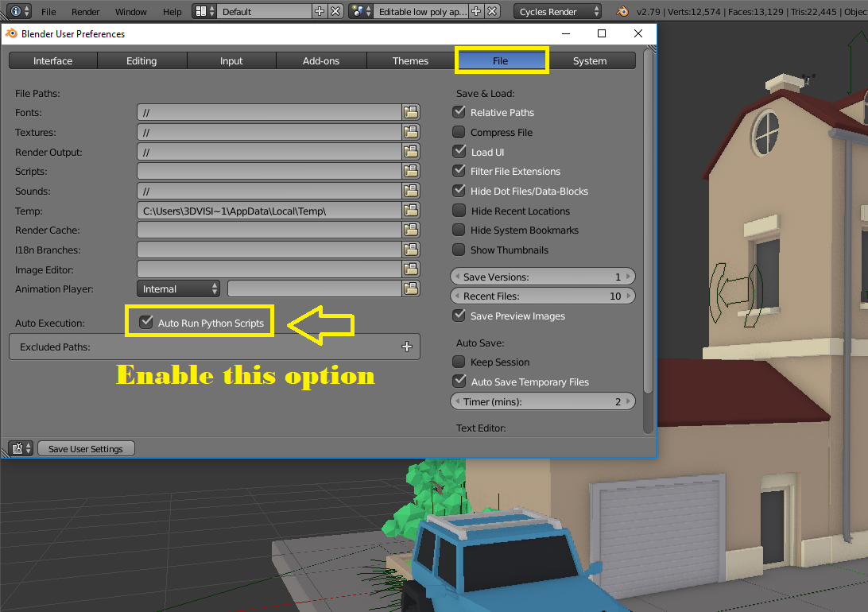Switch to Add-ons tab

point(321,60)
